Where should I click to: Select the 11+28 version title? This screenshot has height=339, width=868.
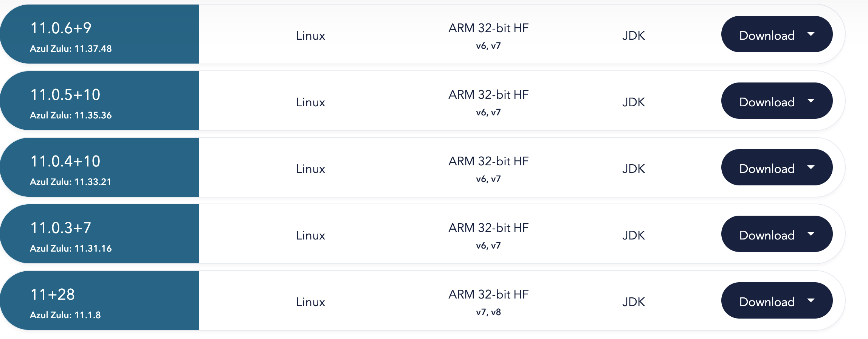pyautogui.click(x=53, y=294)
